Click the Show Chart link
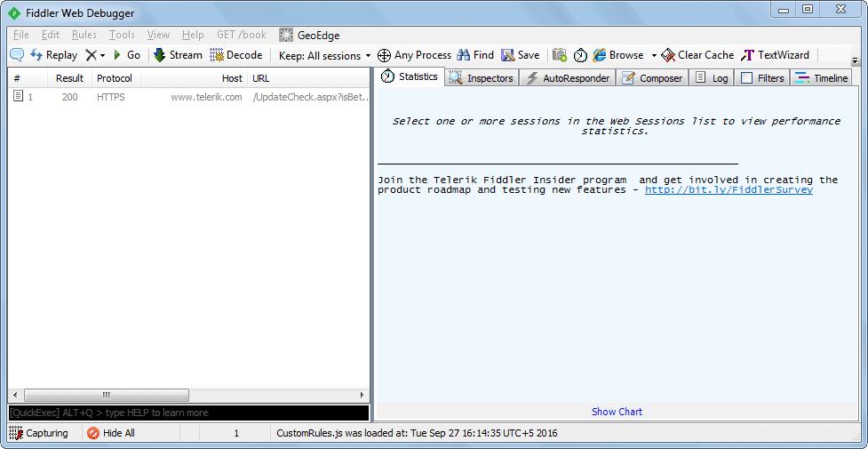The image size is (868, 449). pyautogui.click(x=617, y=412)
